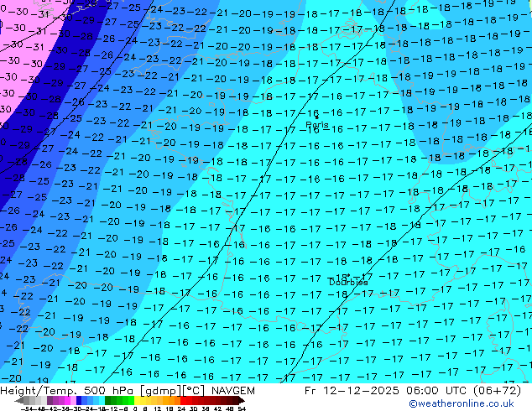This screenshot has width=532, height=411.
Task: Pick the dark blue legend swatch
Action: point(79,400)
